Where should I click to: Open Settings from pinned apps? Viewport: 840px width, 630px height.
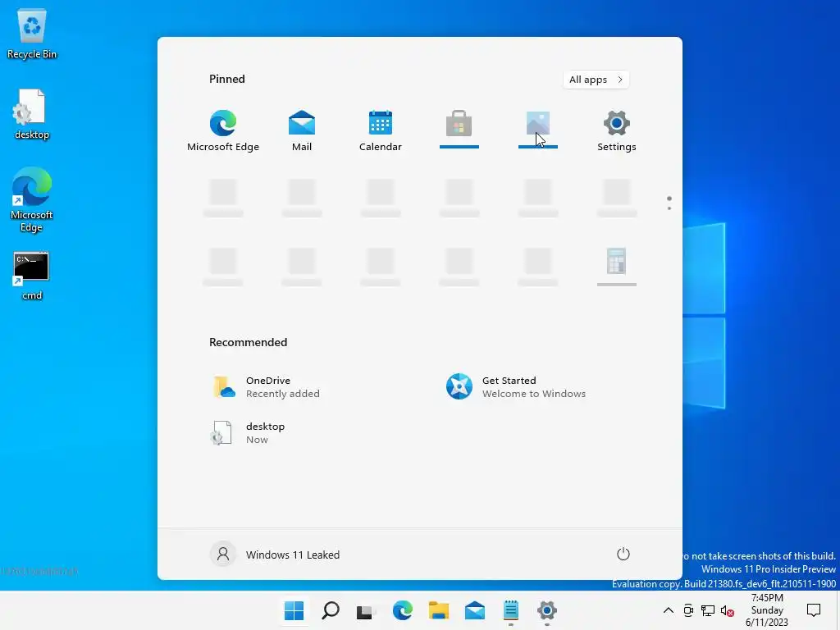pos(617,130)
